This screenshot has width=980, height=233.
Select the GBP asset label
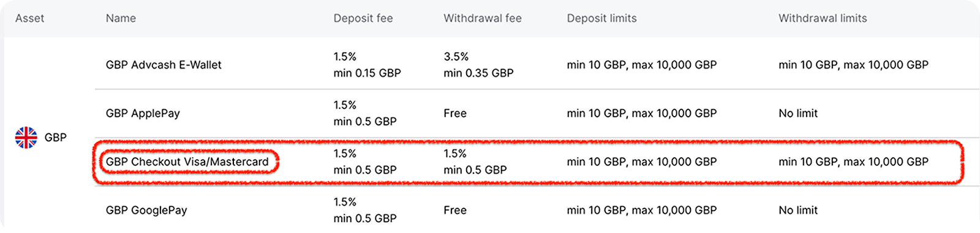pos(56,138)
